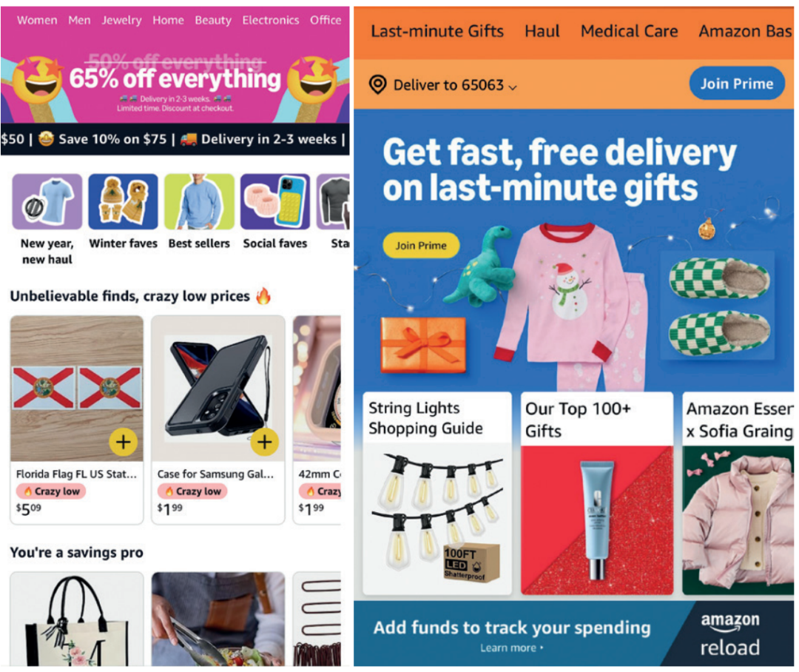Follow the Learn more link on reload banner
The width and height of the screenshot is (799, 672).
click(512, 648)
